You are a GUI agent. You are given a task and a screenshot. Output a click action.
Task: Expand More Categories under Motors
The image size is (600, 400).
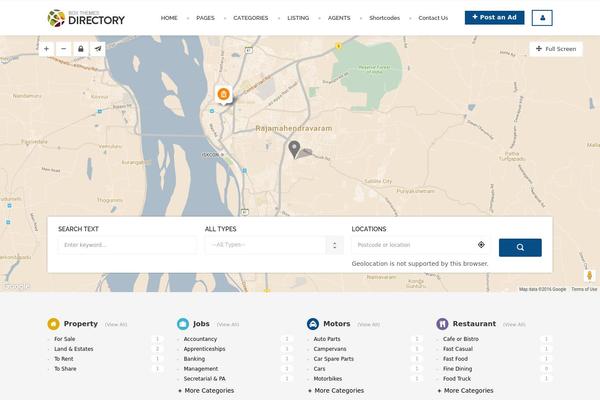[x=336, y=390]
